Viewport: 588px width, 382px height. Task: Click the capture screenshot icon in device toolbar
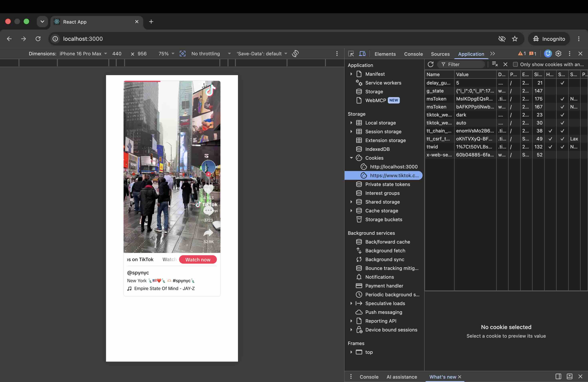(182, 54)
